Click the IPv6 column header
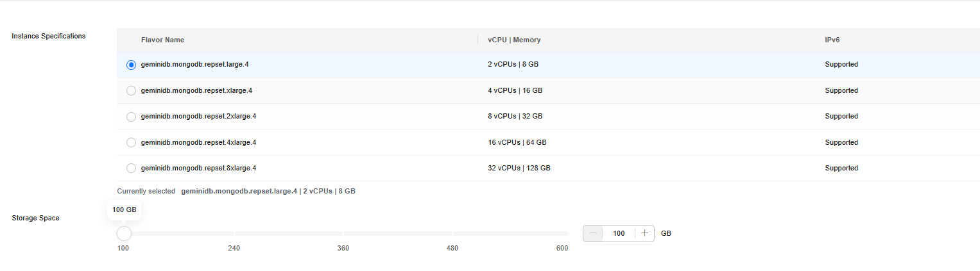This screenshot has height=271, width=980. coord(832,40)
